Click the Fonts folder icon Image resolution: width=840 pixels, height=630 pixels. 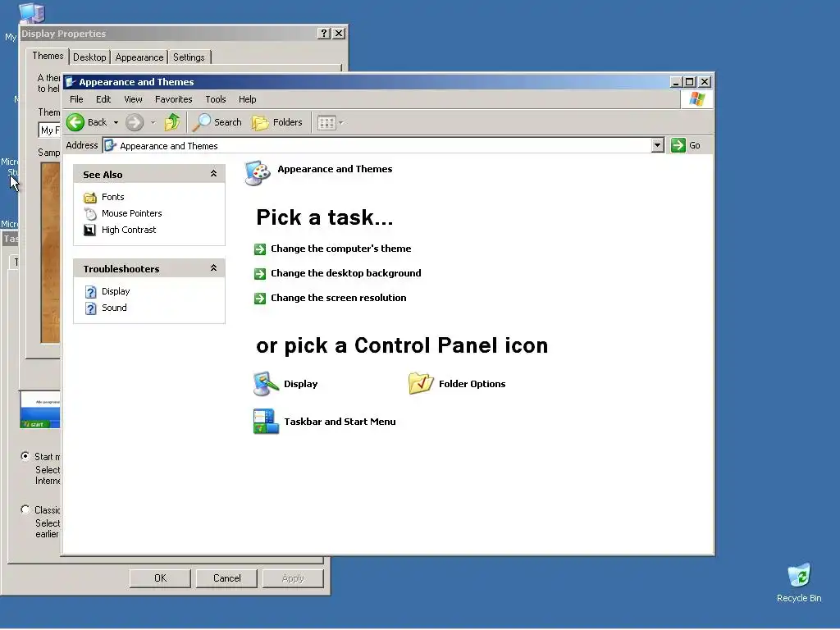point(90,197)
